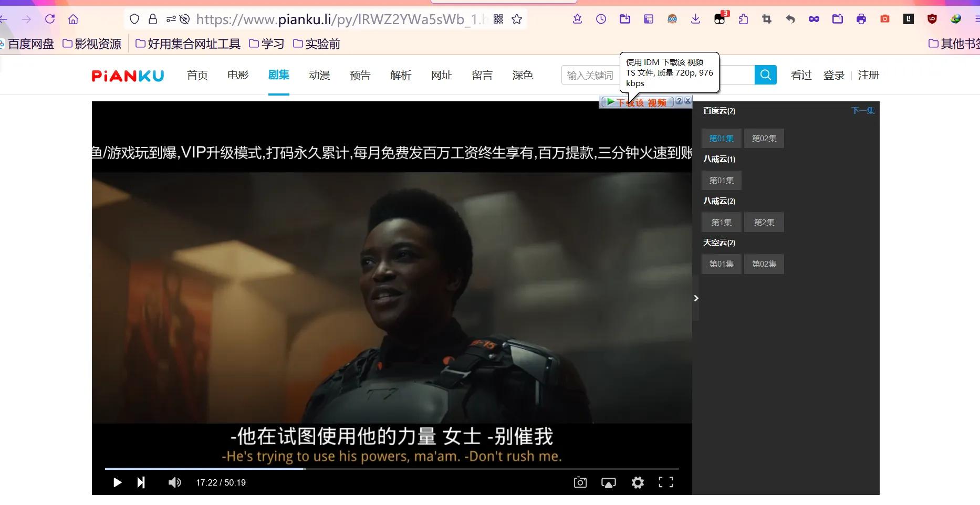Open the player settings gear

637,482
